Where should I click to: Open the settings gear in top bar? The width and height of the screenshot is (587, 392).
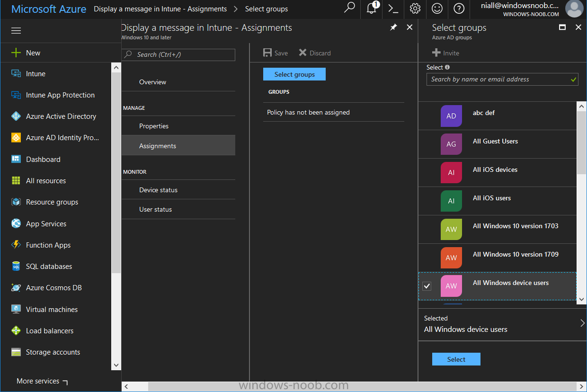(415, 8)
